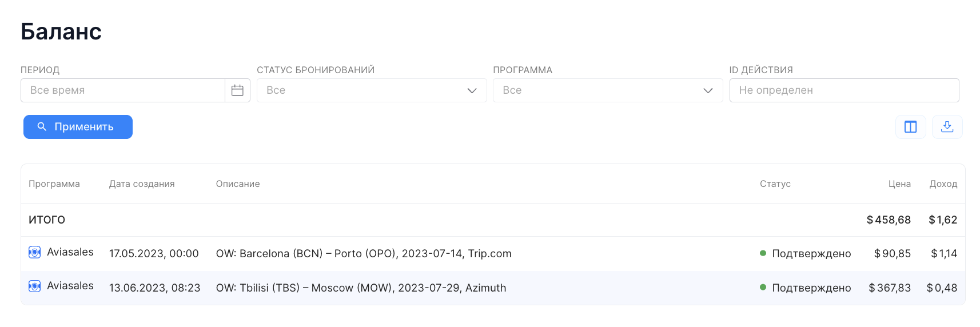Image resolution: width=980 pixels, height=327 pixels.
Task: Expand the Программа dropdown
Action: [608, 90]
